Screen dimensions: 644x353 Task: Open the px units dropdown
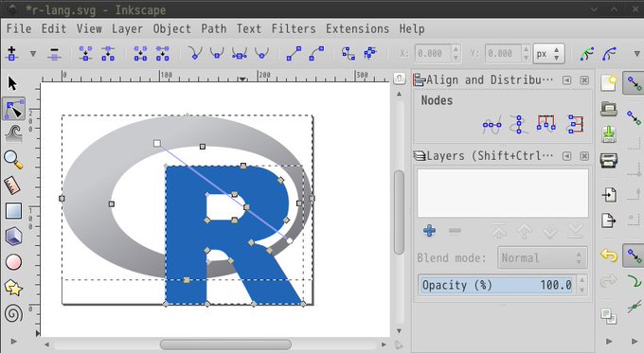(548, 53)
